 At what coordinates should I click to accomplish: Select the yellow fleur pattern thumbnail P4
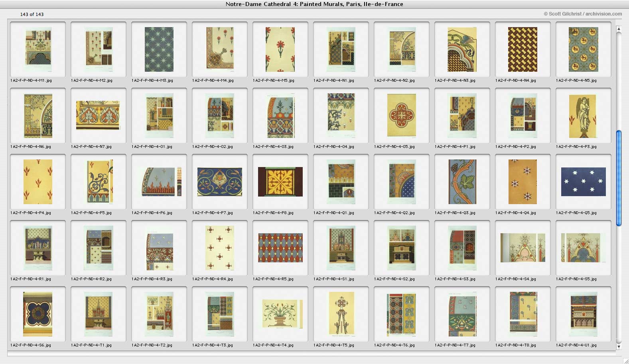click(38, 182)
